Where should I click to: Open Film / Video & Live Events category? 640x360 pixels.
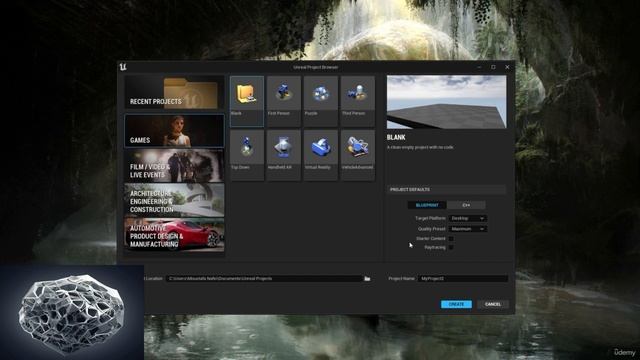(174, 166)
